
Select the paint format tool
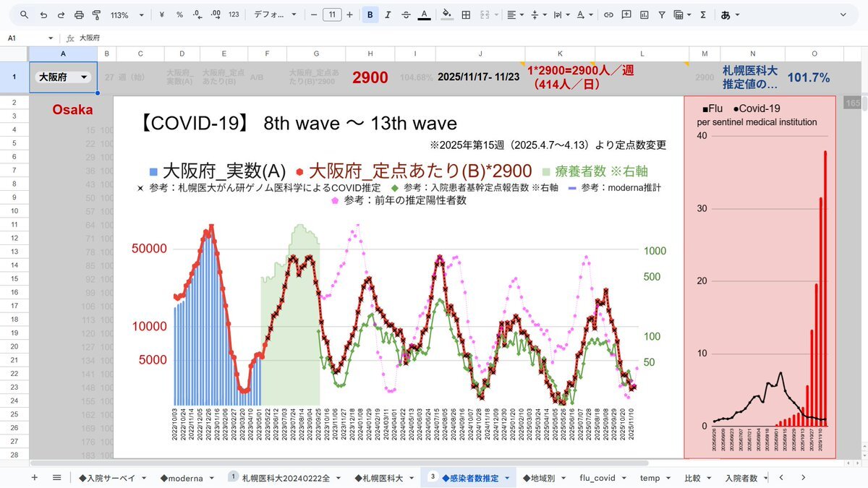[96, 14]
